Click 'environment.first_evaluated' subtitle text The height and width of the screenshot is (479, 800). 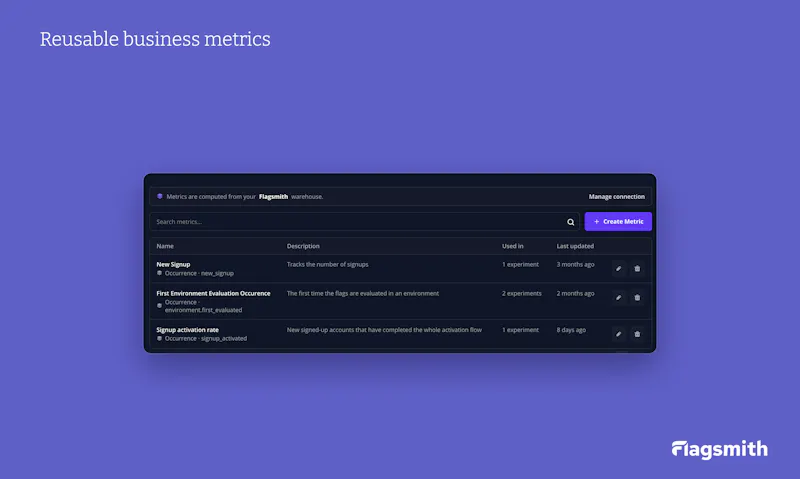coord(203,310)
